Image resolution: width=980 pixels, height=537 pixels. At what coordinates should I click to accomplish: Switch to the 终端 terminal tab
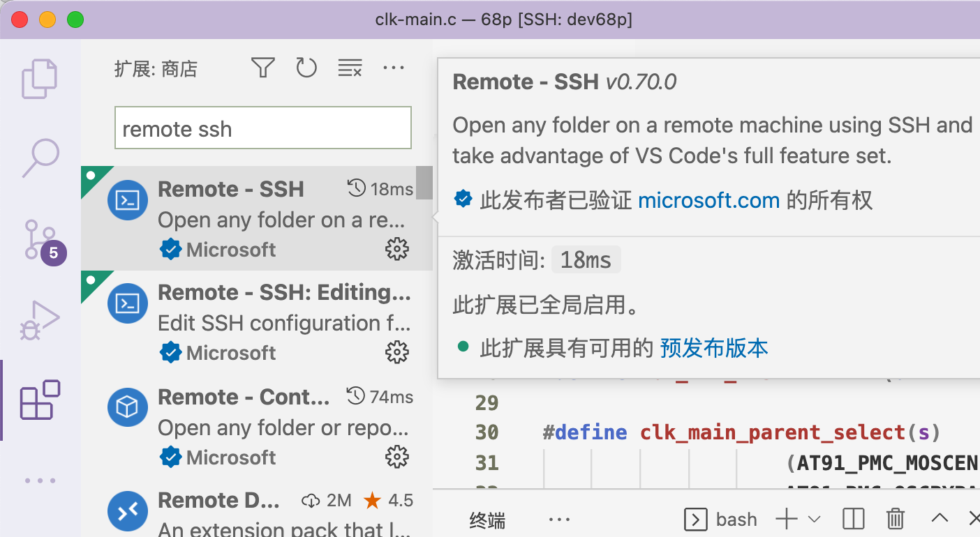(x=487, y=520)
